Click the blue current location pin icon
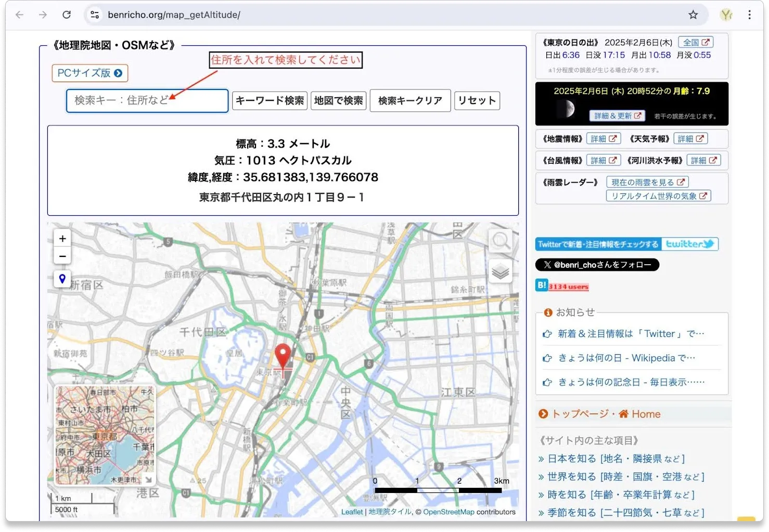Image resolution: width=769 pixels, height=532 pixels. point(62,279)
